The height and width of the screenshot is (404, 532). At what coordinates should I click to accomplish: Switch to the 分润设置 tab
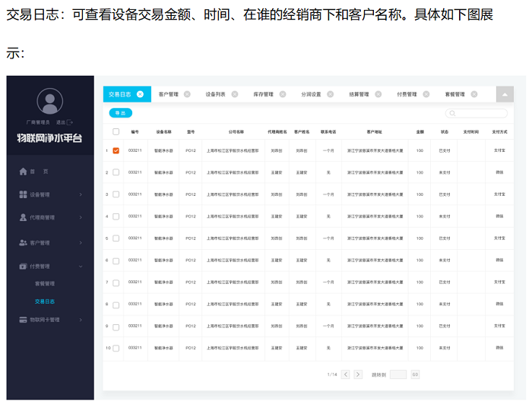tap(311, 94)
